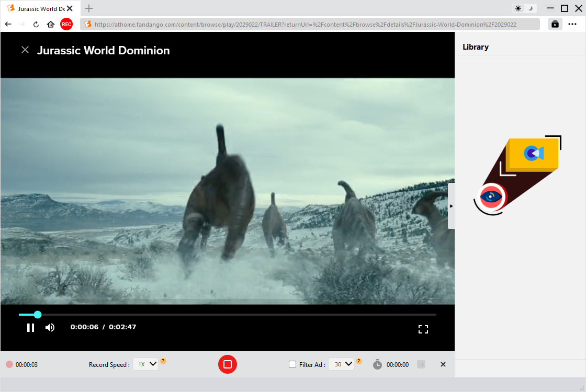Reload the current page

[36, 24]
